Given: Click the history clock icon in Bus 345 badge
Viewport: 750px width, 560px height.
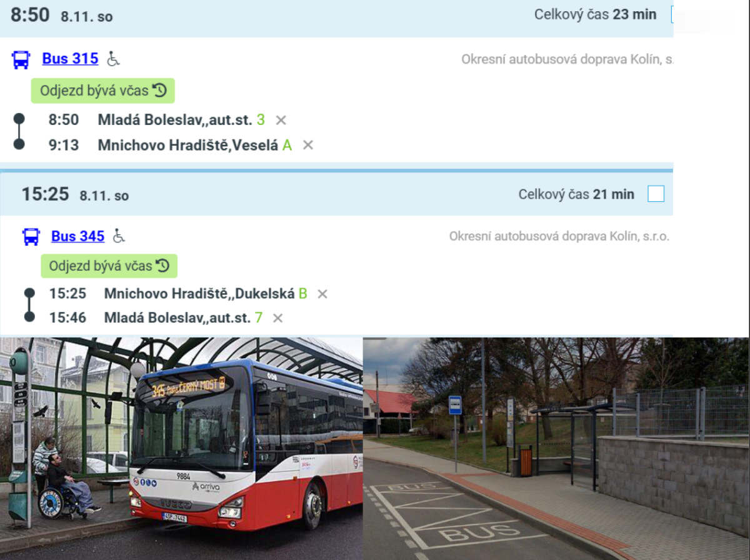Looking at the screenshot, I should pyautogui.click(x=162, y=266).
